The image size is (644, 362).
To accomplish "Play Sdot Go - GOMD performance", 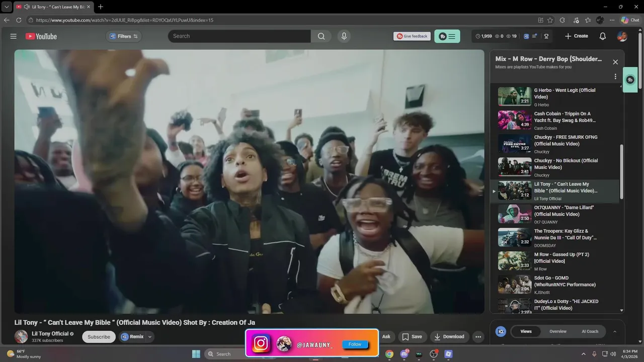I will pyautogui.click(x=555, y=285).
